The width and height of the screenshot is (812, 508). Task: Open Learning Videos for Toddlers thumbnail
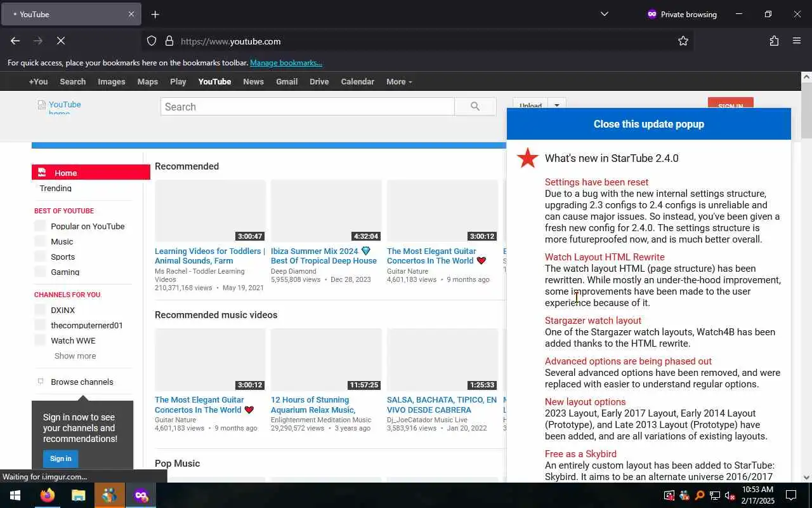pos(210,211)
